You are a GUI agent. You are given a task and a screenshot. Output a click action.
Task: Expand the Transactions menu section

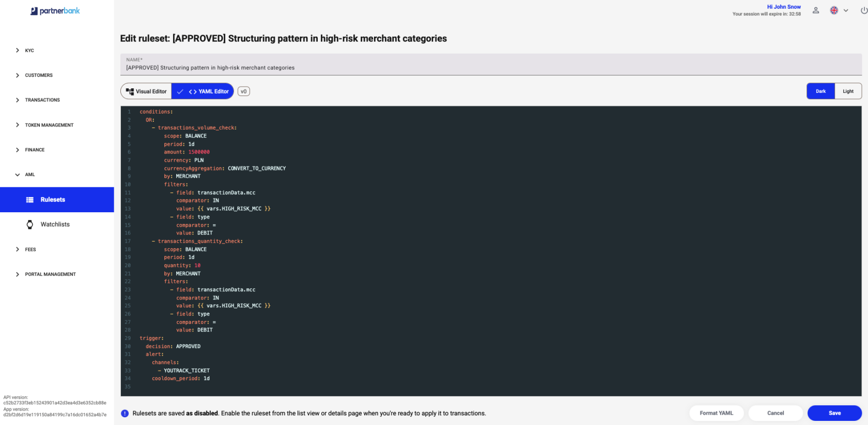(x=42, y=100)
